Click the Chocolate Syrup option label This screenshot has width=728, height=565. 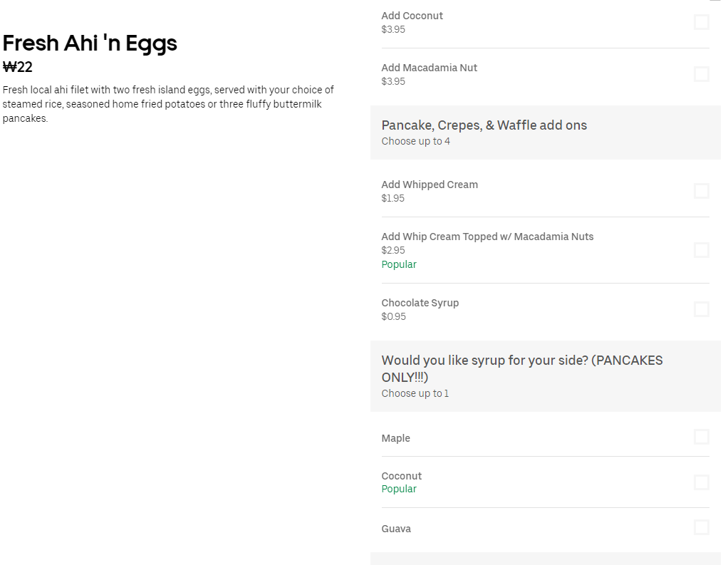(420, 303)
